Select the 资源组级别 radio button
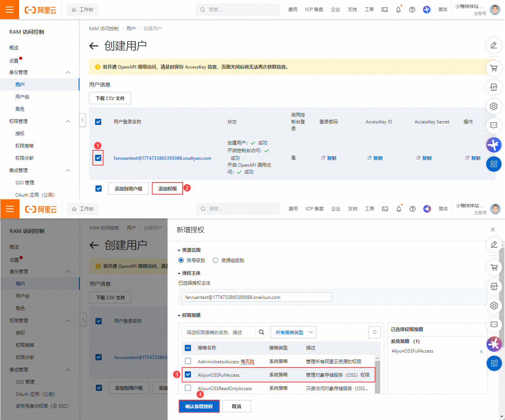 pos(215,260)
